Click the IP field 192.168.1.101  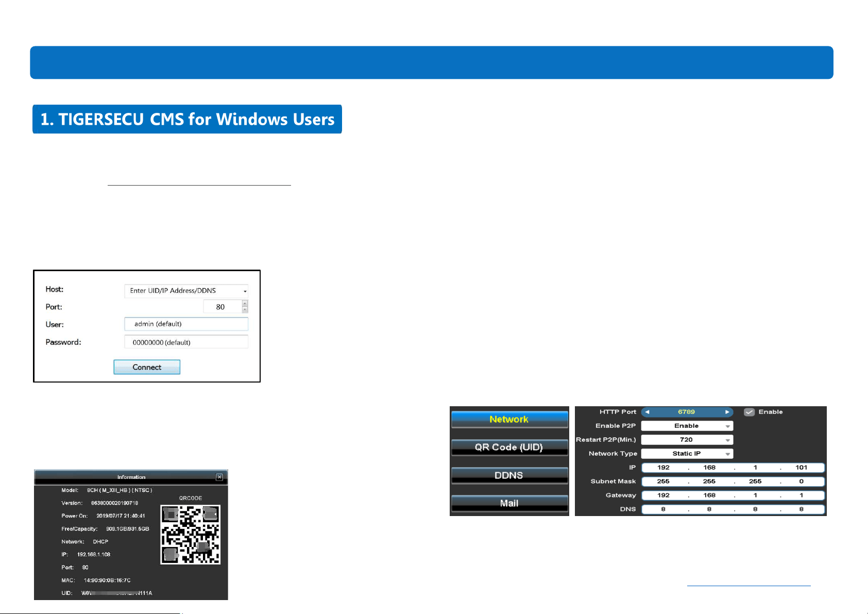coord(733,468)
